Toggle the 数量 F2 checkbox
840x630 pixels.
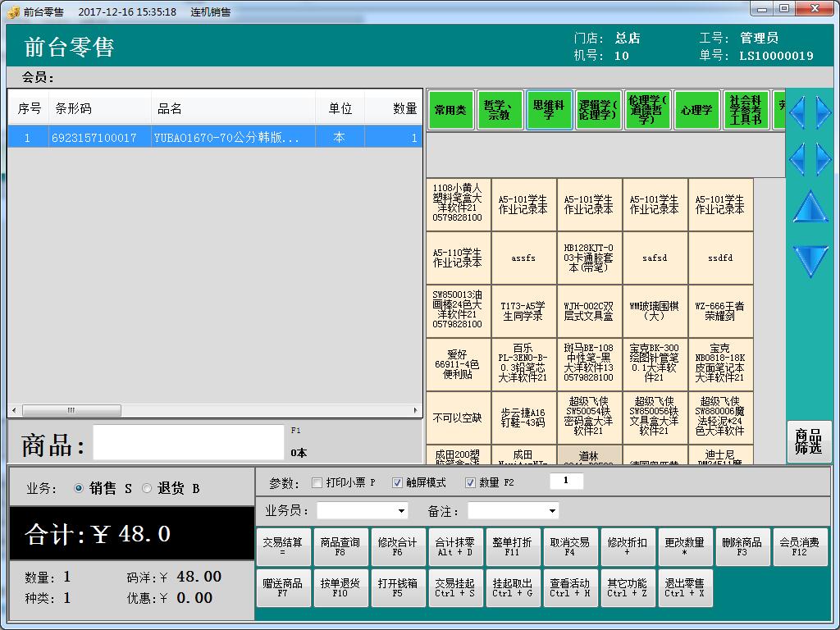pyautogui.click(x=470, y=482)
